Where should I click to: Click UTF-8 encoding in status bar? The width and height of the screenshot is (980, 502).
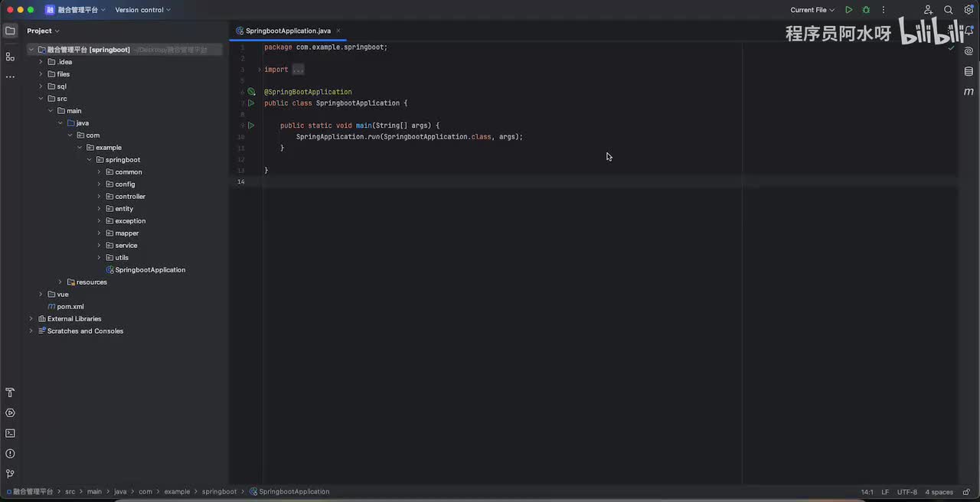[x=906, y=492]
